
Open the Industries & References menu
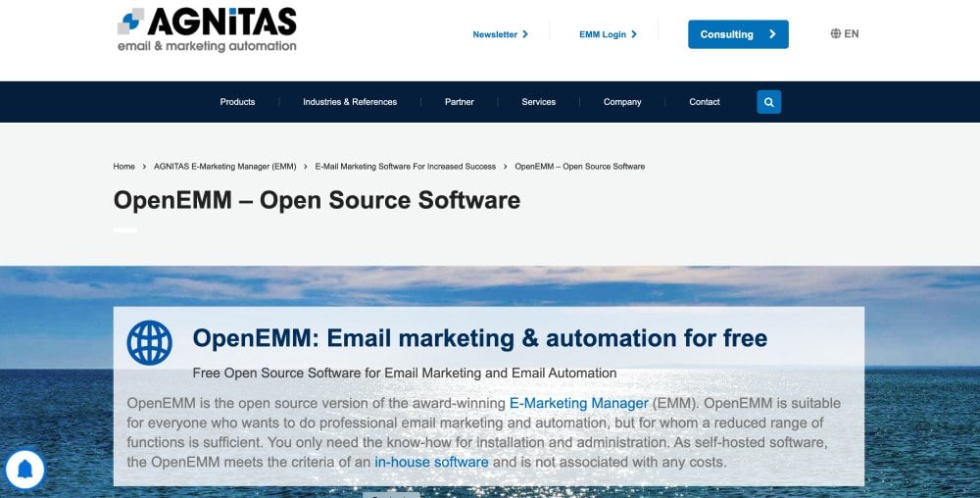350,102
